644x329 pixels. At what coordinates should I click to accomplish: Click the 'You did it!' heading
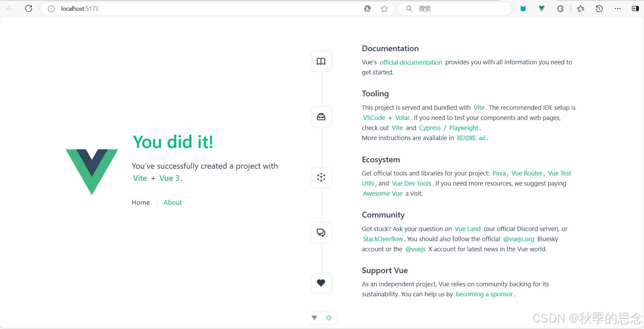(173, 142)
